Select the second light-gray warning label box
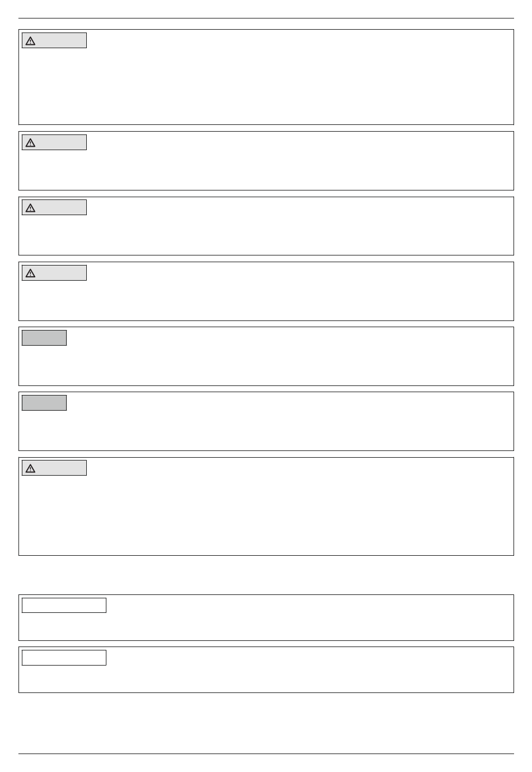532x772 pixels. [x=54, y=142]
